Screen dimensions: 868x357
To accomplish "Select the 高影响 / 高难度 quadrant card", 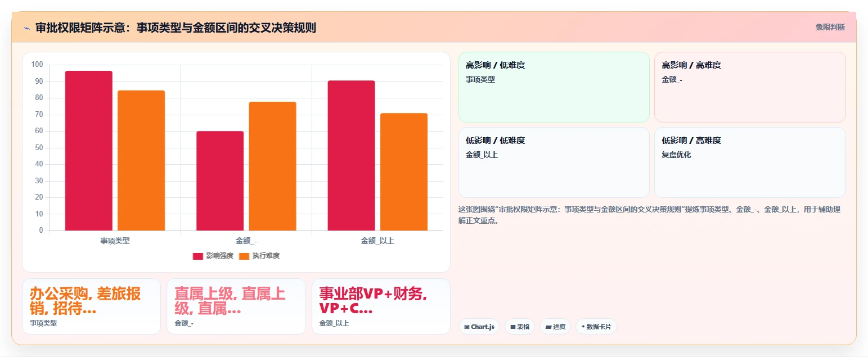I will point(750,87).
